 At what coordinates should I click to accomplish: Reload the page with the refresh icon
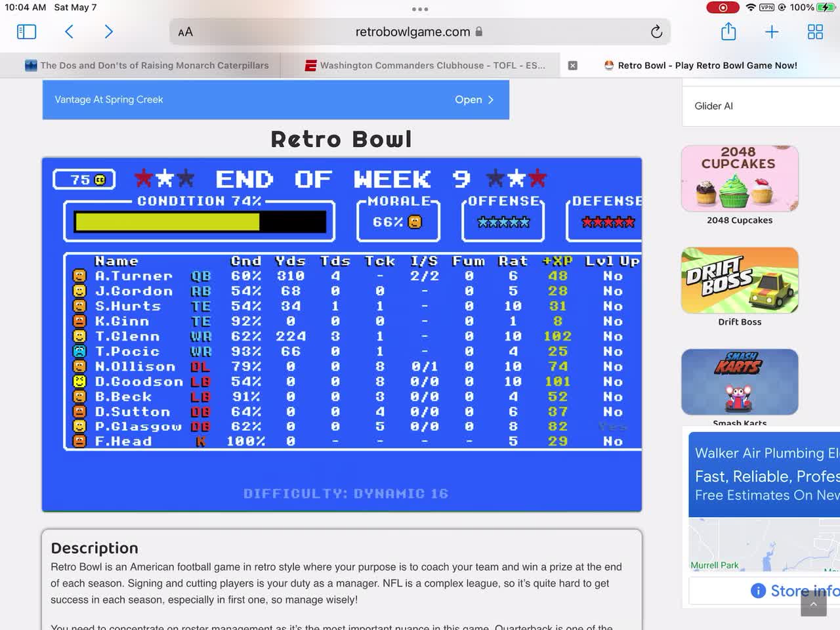[656, 31]
